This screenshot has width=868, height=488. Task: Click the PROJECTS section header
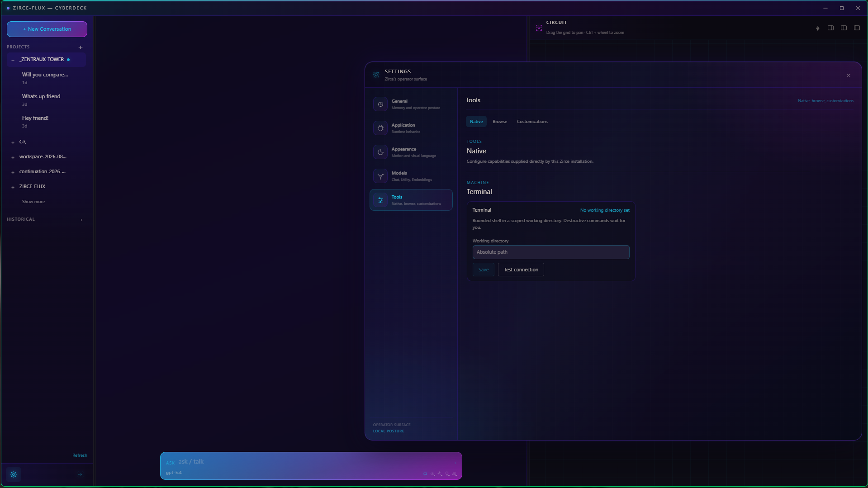(18, 47)
